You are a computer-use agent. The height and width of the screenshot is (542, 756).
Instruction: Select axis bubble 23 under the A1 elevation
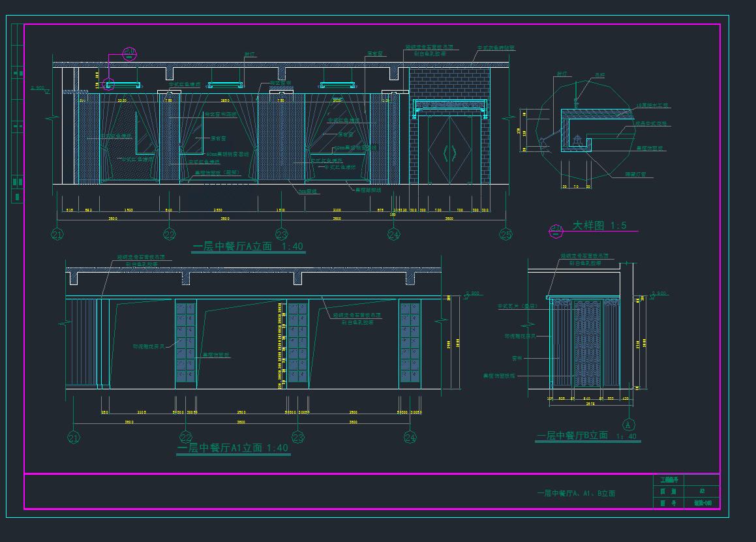click(298, 437)
